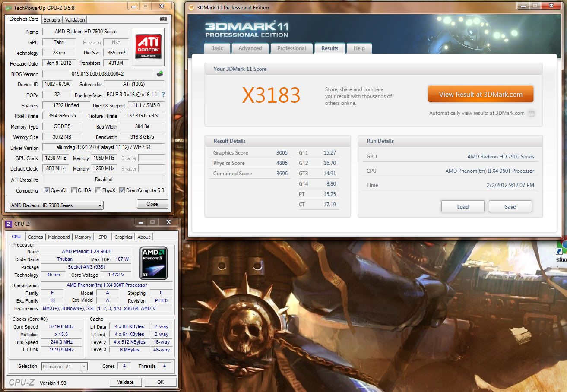This screenshot has width=567, height=392.
Task: Open the Professional tab in 3DMark 11
Action: pos(291,48)
